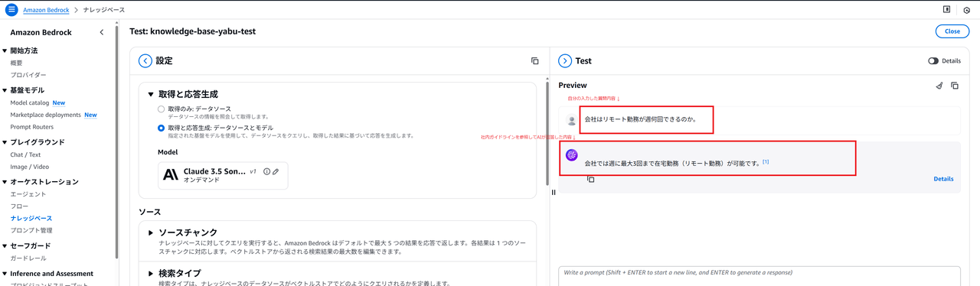Open エージェント in the sidebar
980x286 pixels.
coord(28,194)
